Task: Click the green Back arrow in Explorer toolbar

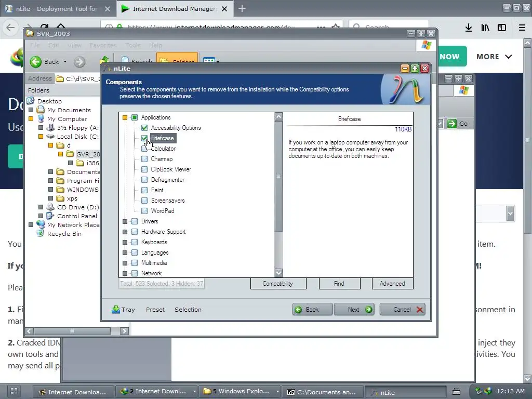Action: tap(36, 62)
